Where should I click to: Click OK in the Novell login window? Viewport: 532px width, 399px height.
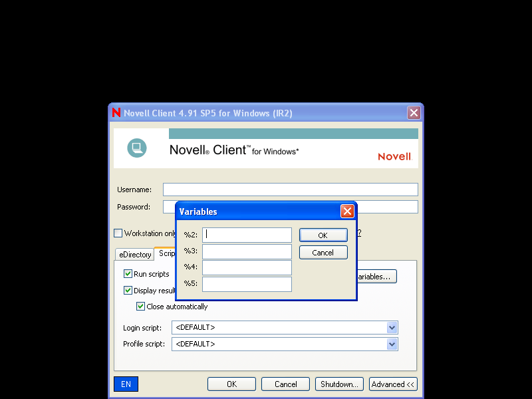tap(231, 384)
